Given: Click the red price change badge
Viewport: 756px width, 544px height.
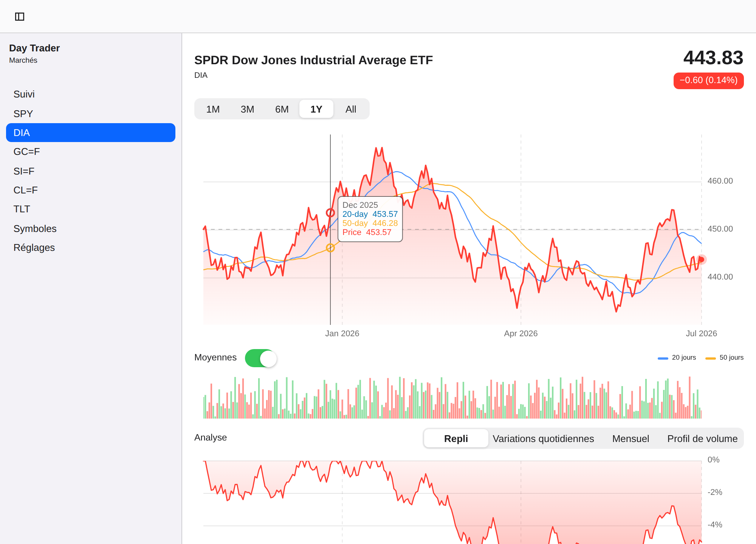Looking at the screenshot, I should coord(708,80).
